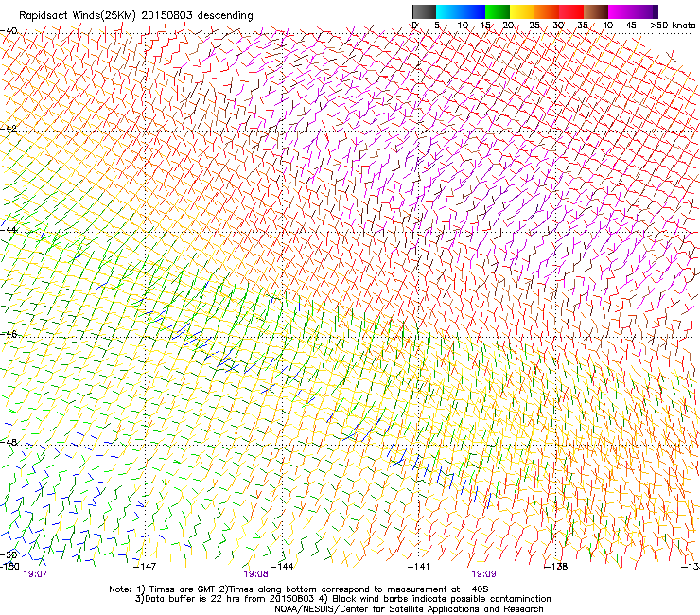Click the '35' legend scale label

583,25
